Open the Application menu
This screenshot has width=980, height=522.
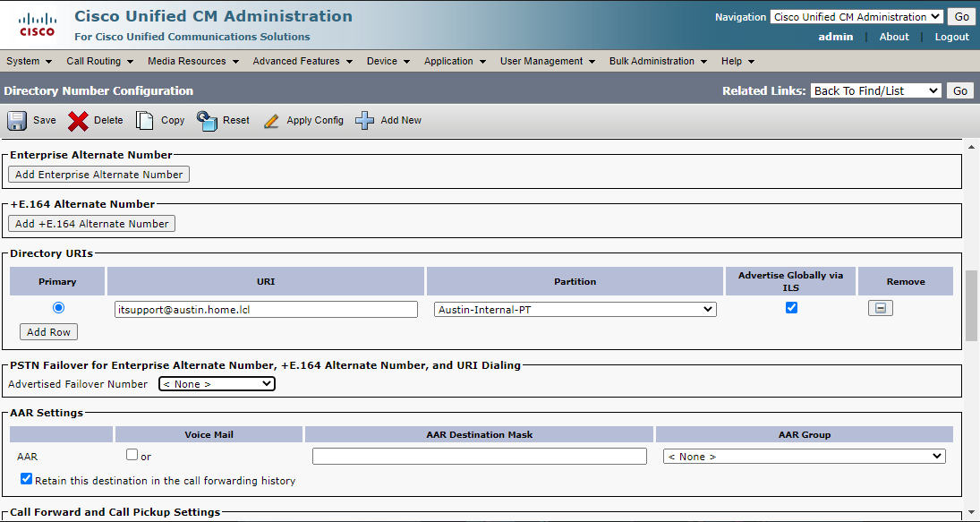[455, 61]
